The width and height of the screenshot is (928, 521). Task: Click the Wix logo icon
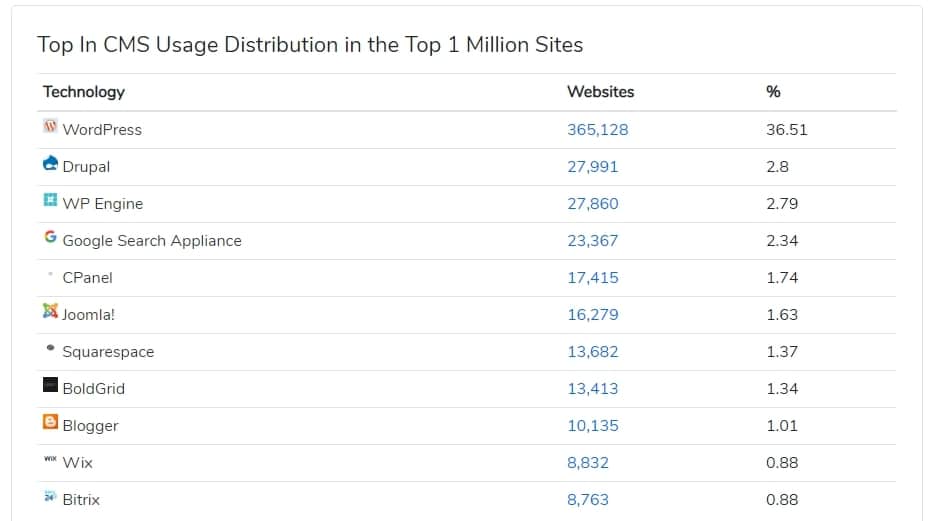tap(50, 458)
